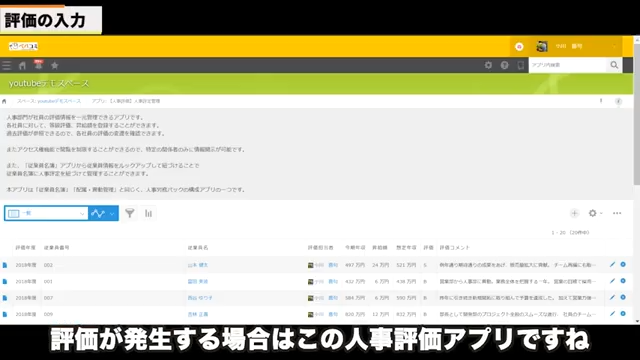Open the youtubeデモスペース green banner title
640x360 pixels.
[x=49, y=83]
